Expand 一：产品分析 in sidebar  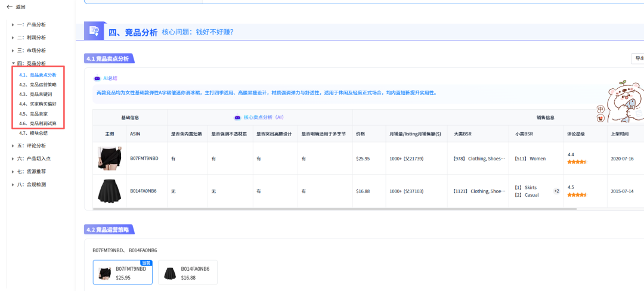pyautogui.click(x=13, y=24)
